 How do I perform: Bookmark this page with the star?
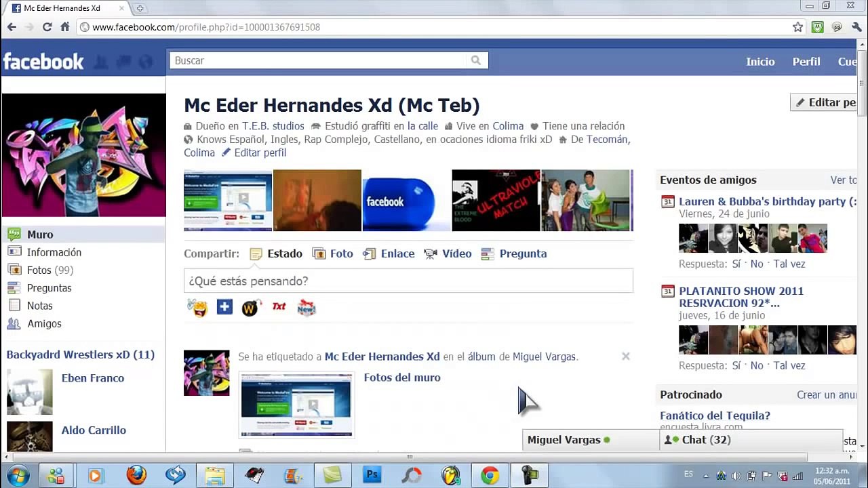tap(798, 27)
